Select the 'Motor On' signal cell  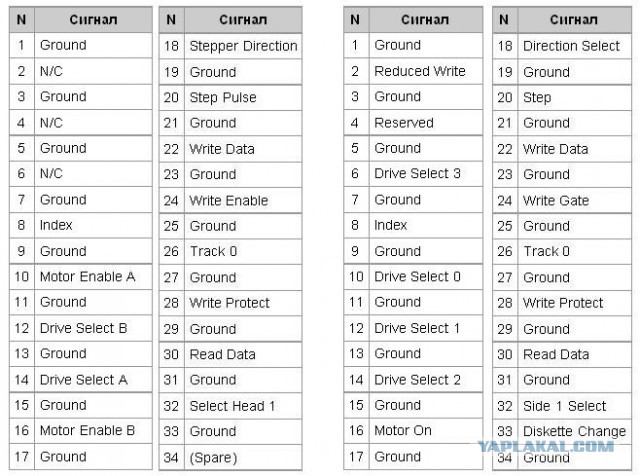[403, 430]
